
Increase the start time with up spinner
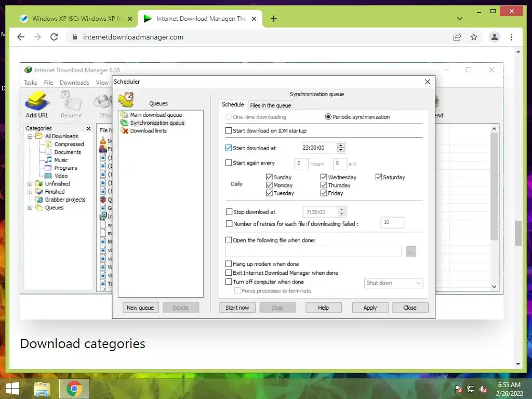[x=341, y=145]
